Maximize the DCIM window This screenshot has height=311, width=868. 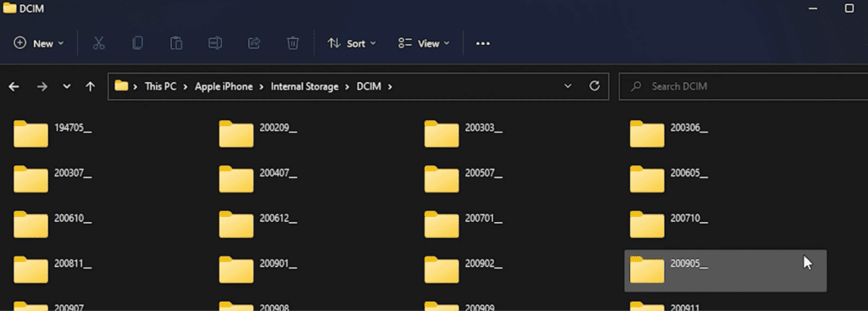click(x=849, y=8)
